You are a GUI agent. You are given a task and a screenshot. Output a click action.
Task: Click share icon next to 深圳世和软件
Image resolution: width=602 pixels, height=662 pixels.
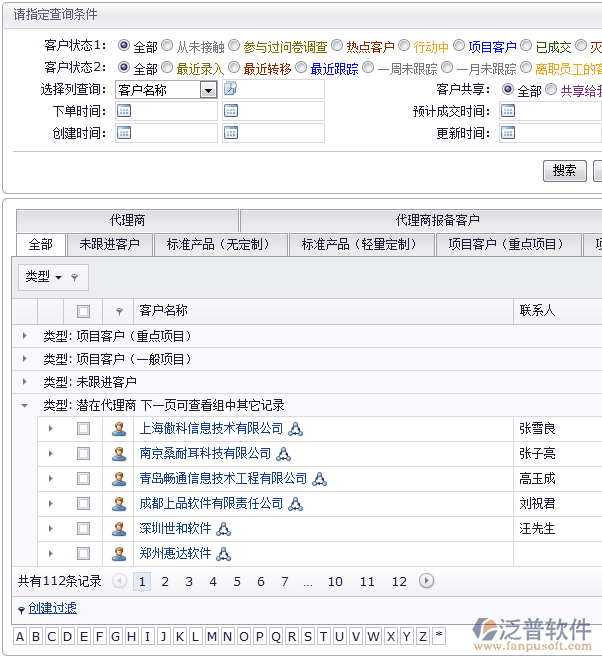coord(223,529)
